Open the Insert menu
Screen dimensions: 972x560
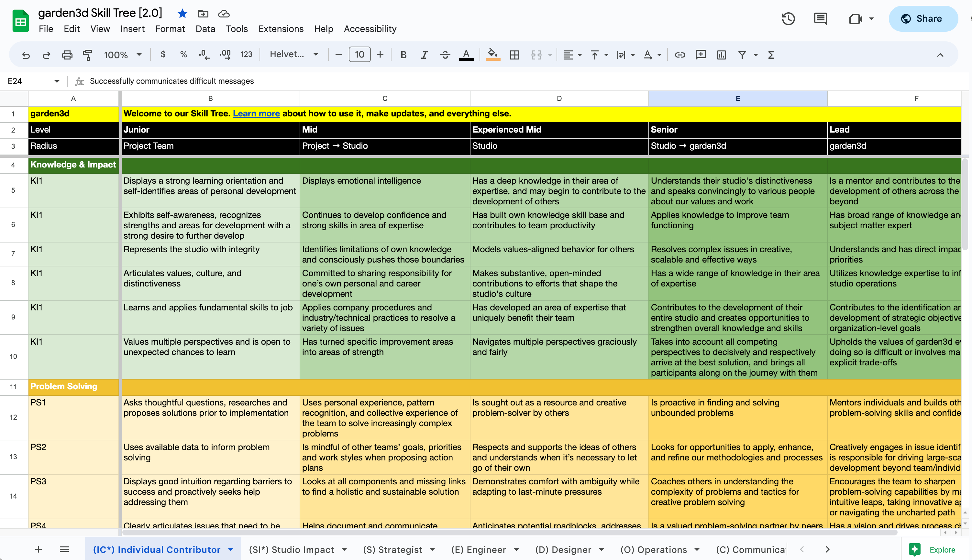132,29
